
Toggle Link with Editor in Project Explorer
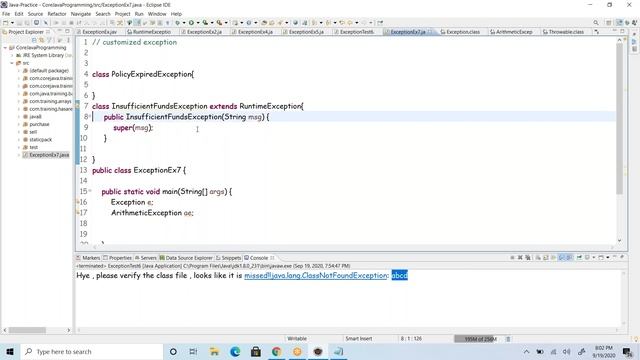pyautogui.click(x=41, y=40)
